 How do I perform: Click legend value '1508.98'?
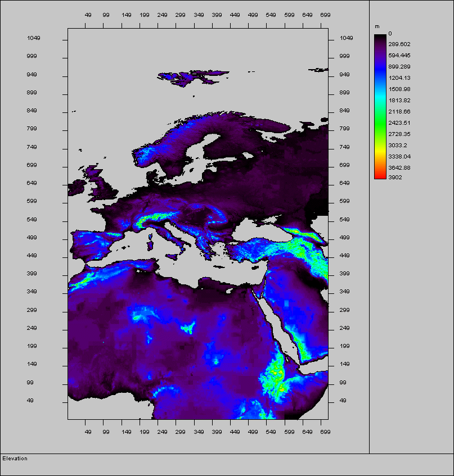click(399, 89)
